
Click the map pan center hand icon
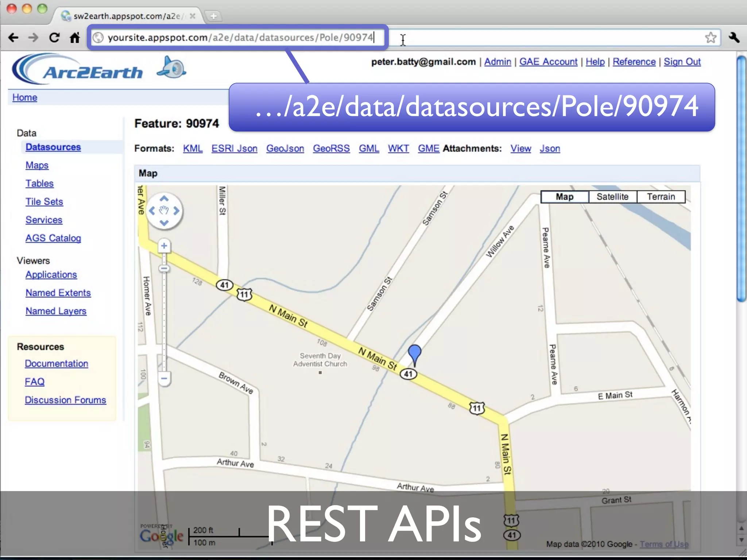[164, 211]
